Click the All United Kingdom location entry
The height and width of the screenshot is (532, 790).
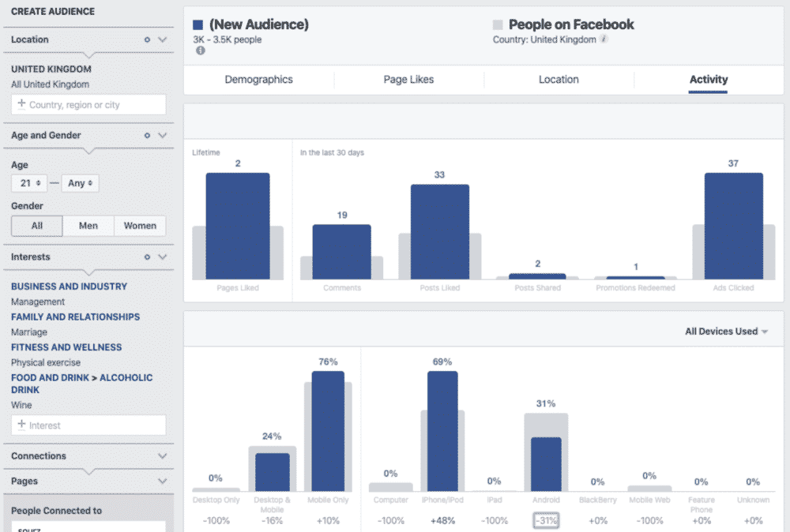click(51, 84)
